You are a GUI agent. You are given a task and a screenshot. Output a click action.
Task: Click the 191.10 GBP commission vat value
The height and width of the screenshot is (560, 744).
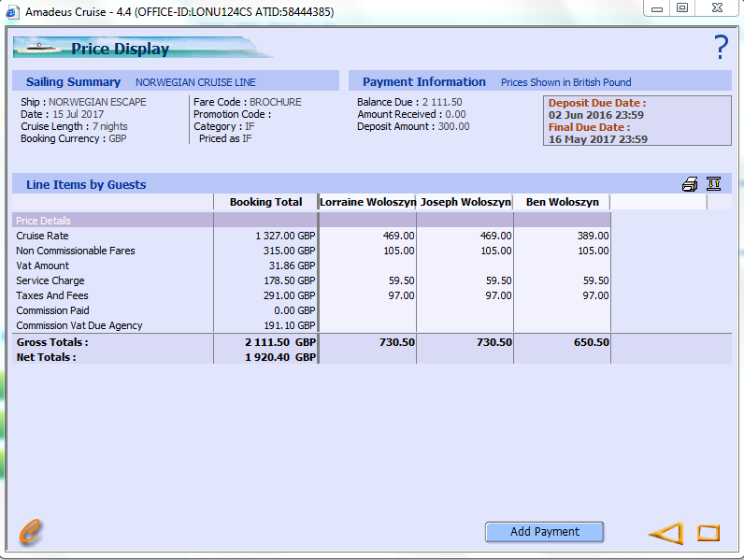tap(290, 325)
